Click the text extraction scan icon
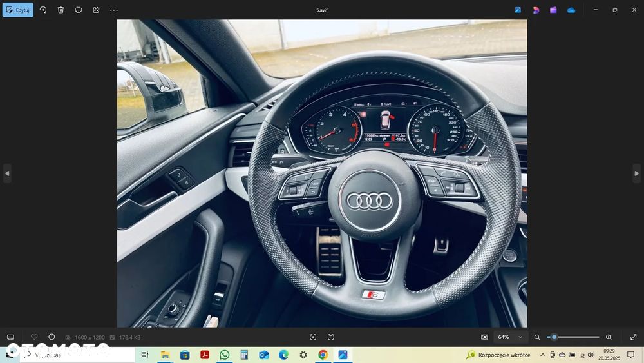 click(x=330, y=337)
